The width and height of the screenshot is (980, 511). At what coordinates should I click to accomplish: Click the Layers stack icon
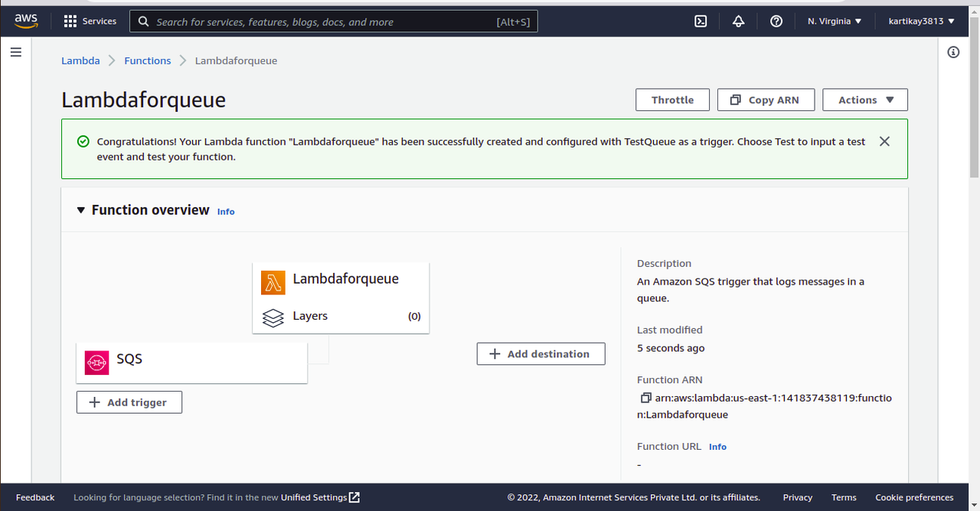273,317
